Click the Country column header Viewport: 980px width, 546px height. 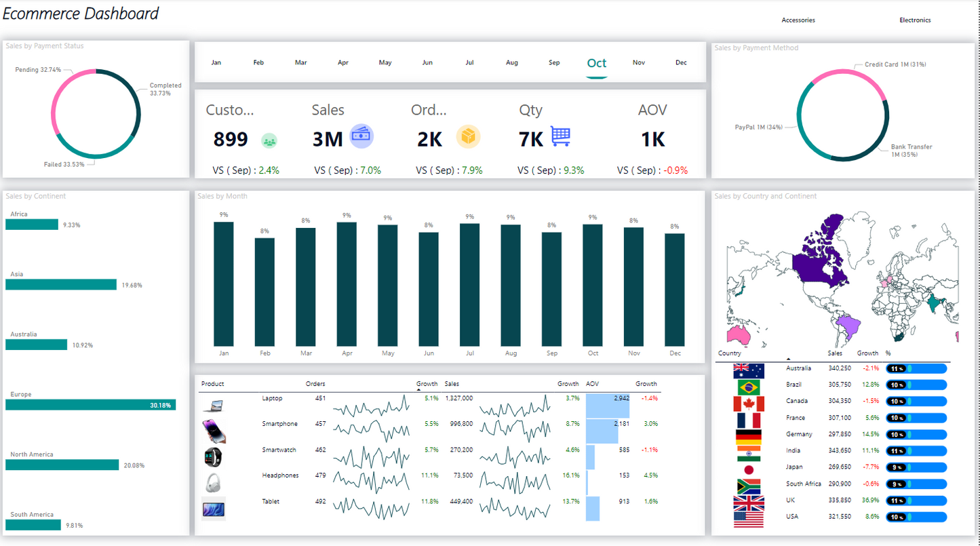point(730,353)
